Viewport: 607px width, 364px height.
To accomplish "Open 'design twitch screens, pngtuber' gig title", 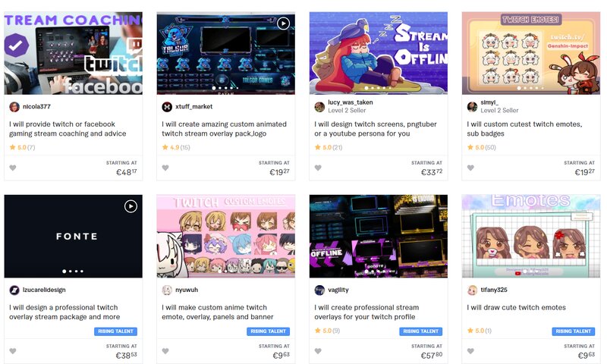I will click(376, 129).
